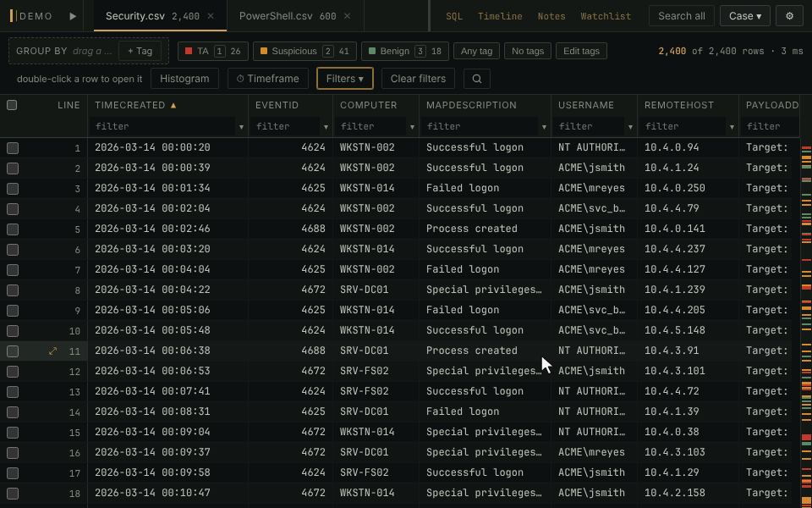The width and height of the screenshot is (812, 508).
Task: Filter by the TA tag
Action: pos(213,52)
